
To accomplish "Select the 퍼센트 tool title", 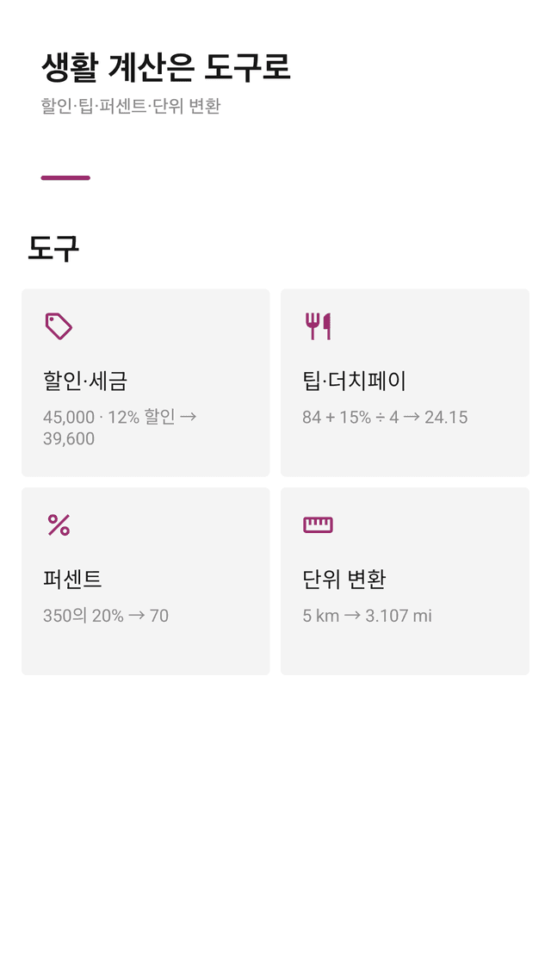I will click(x=72, y=580).
